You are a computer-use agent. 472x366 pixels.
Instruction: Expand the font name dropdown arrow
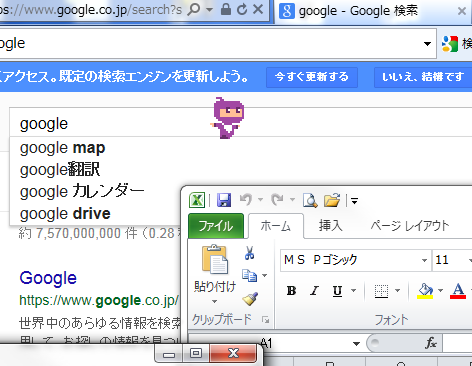[x=424, y=260]
